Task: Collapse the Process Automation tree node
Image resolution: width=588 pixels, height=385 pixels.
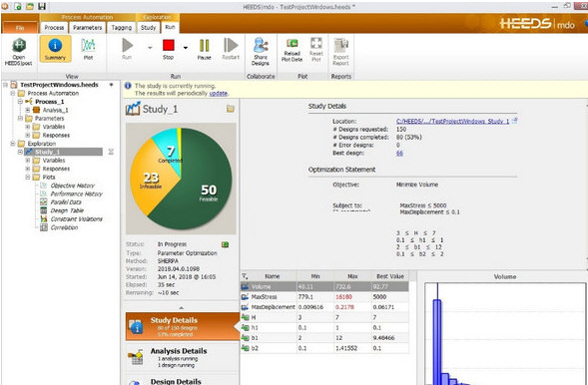Action: pyautogui.click(x=13, y=93)
